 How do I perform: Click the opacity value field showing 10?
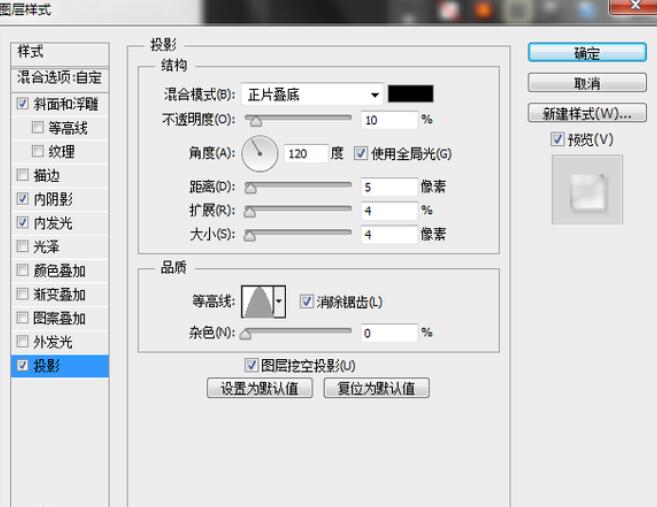[x=389, y=120]
